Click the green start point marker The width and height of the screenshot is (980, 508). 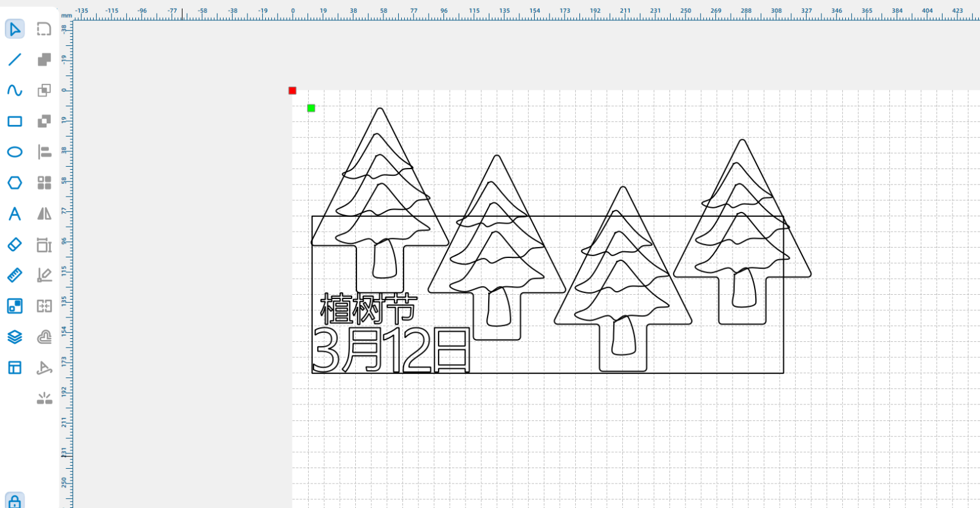pyautogui.click(x=311, y=108)
